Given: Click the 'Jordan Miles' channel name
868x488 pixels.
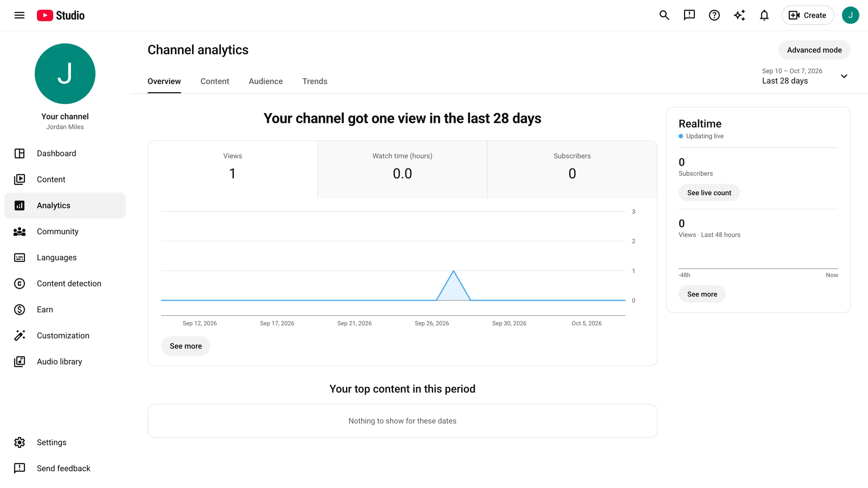Looking at the screenshot, I should [65, 127].
